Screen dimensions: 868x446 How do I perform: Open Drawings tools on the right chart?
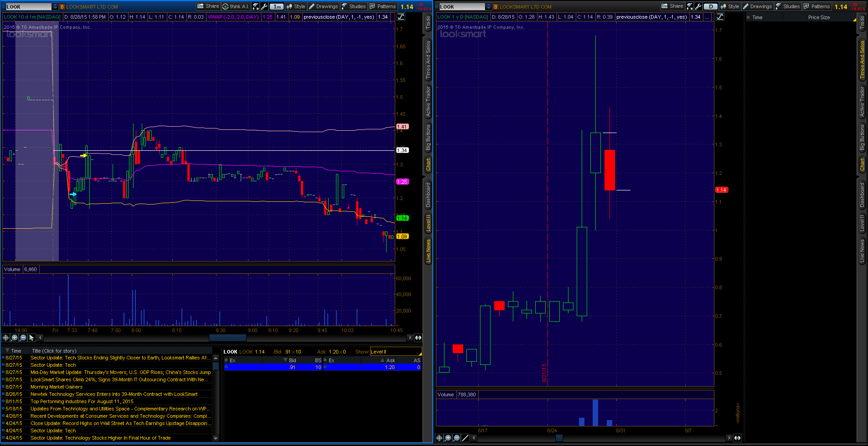coord(757,6)
